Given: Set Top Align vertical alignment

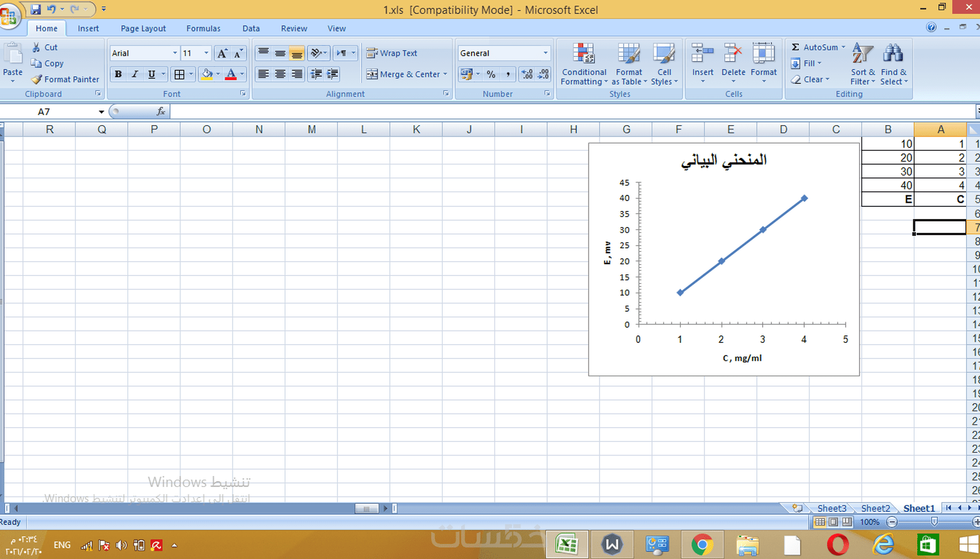Looking at the screenshot, I should (x=263, y=54).
